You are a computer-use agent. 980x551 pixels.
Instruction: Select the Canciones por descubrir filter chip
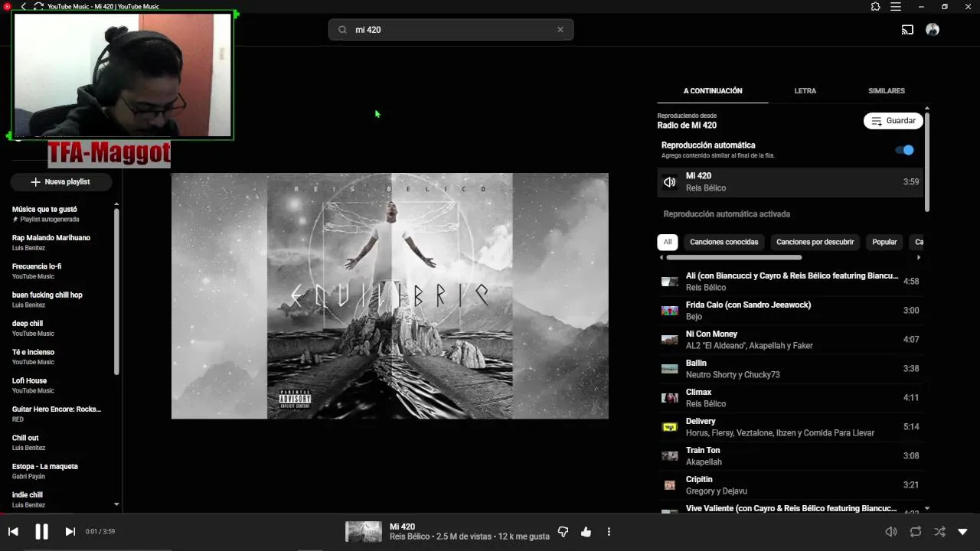815,242
